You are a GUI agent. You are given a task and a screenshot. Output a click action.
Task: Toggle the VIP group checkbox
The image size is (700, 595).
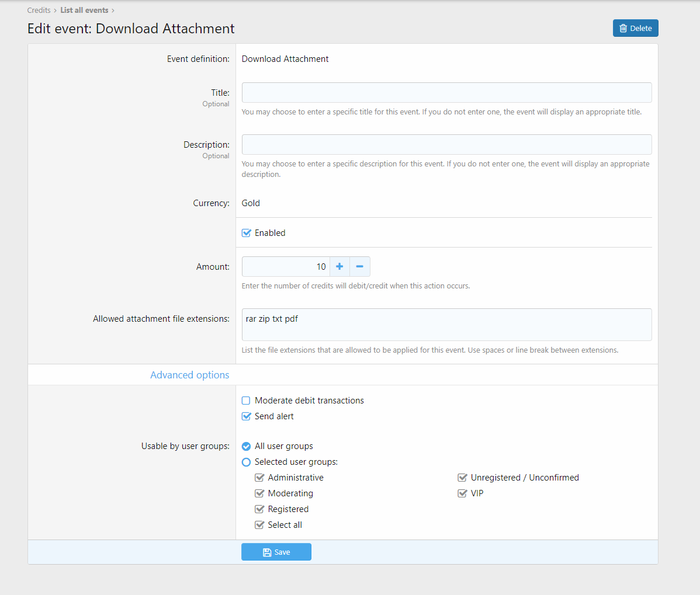(x=463, y=493)
